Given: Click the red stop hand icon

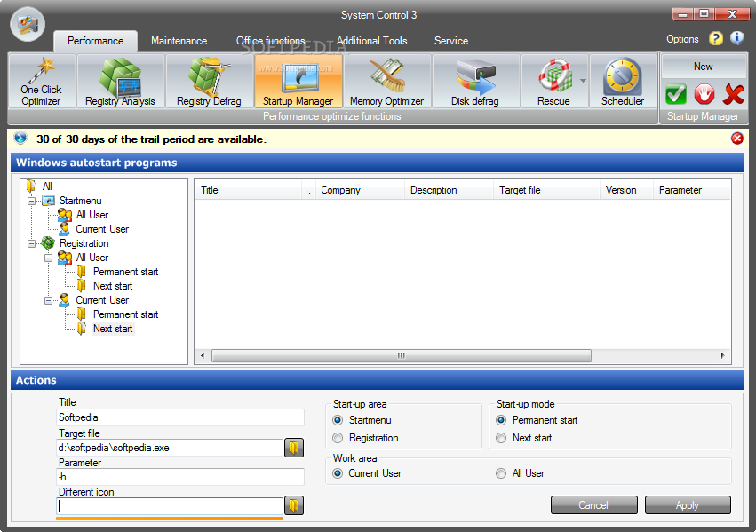Looking at the screenshot, I should pos(704,94).
